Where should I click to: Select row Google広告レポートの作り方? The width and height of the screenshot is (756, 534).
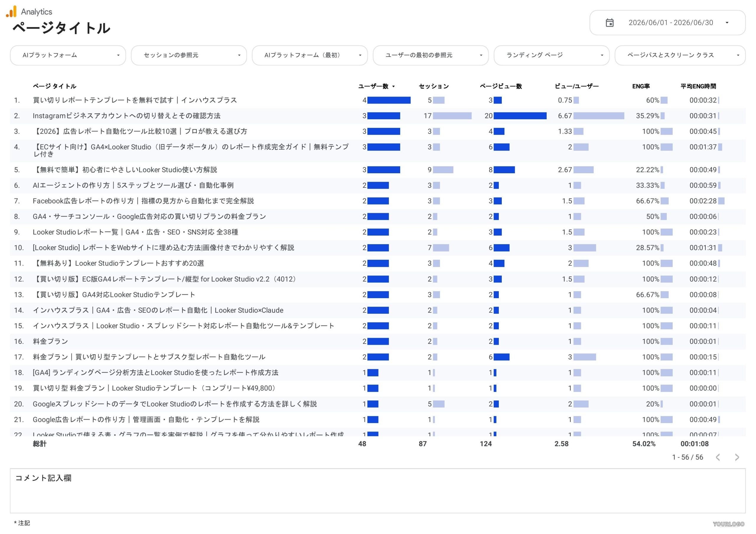point(378,419)
